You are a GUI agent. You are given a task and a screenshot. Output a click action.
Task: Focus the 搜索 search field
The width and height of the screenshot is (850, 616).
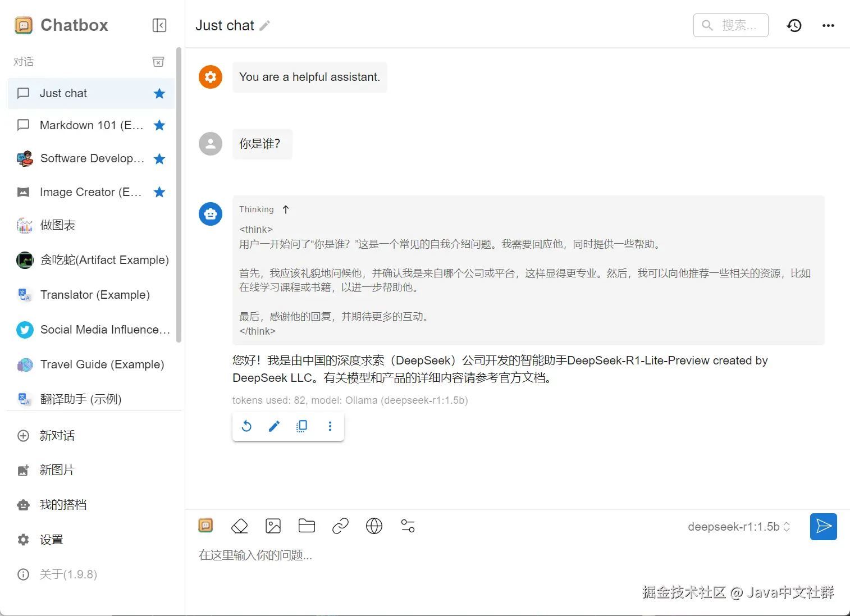(731, 25)
